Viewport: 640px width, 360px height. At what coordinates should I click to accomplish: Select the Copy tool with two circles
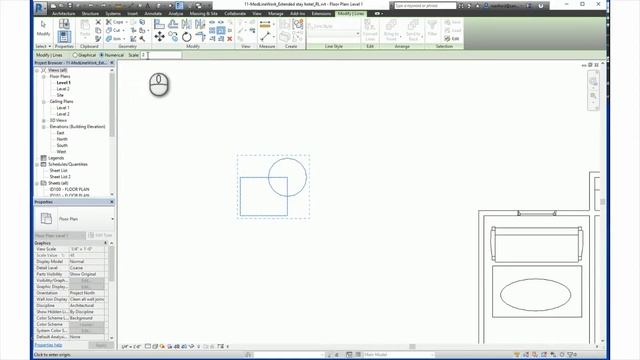tap(173, 37)
